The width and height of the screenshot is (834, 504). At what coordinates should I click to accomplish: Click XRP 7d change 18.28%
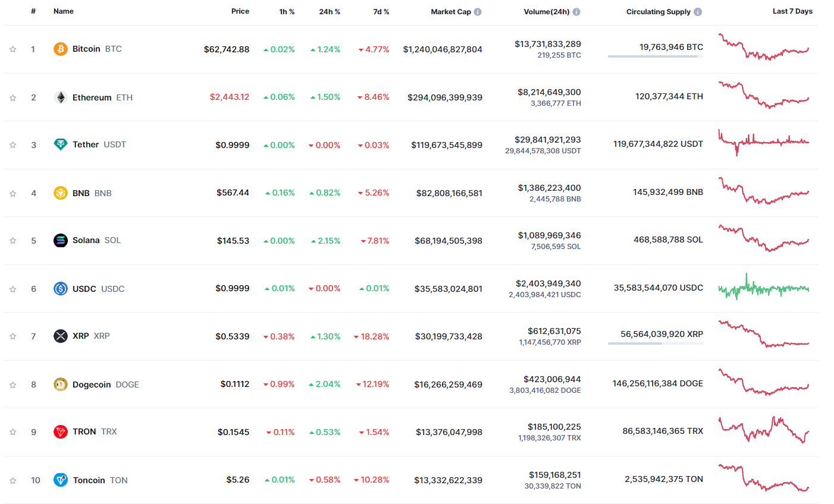[x=371, y=336]
